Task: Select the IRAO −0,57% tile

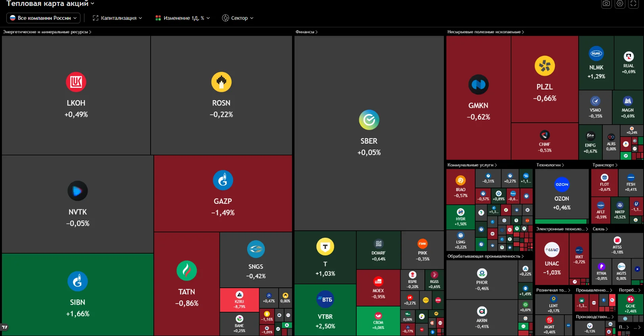Action: coord(461,187)
